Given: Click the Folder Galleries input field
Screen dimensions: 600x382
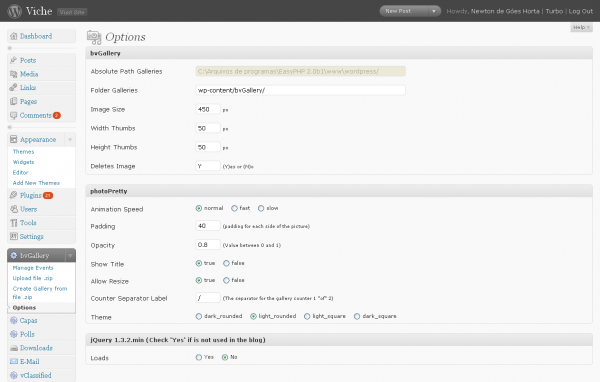Looking at the screenshot, I should 300,90.
